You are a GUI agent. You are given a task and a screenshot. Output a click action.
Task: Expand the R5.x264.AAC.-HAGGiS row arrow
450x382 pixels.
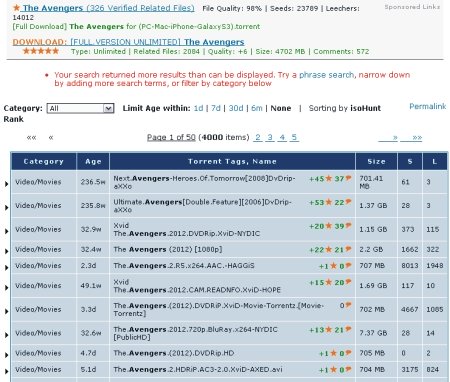click(x=6, y=267)
